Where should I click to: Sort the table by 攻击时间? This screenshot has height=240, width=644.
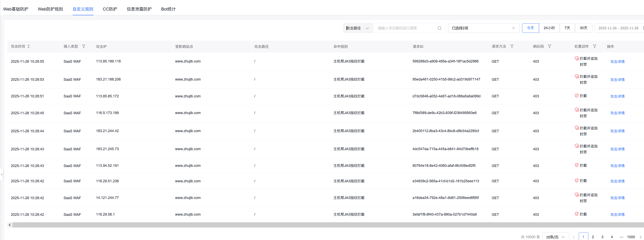[29, 46]
